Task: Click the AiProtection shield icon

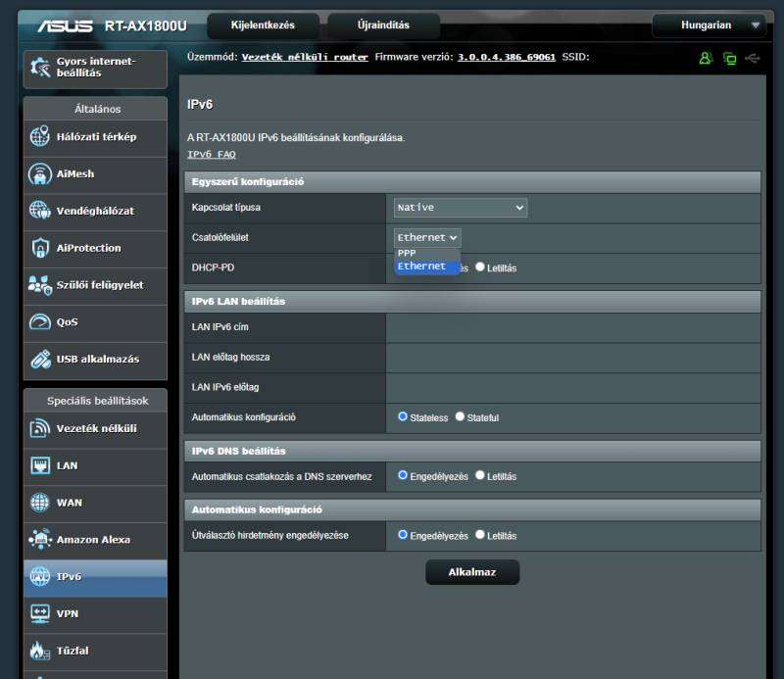Action: 40,248
